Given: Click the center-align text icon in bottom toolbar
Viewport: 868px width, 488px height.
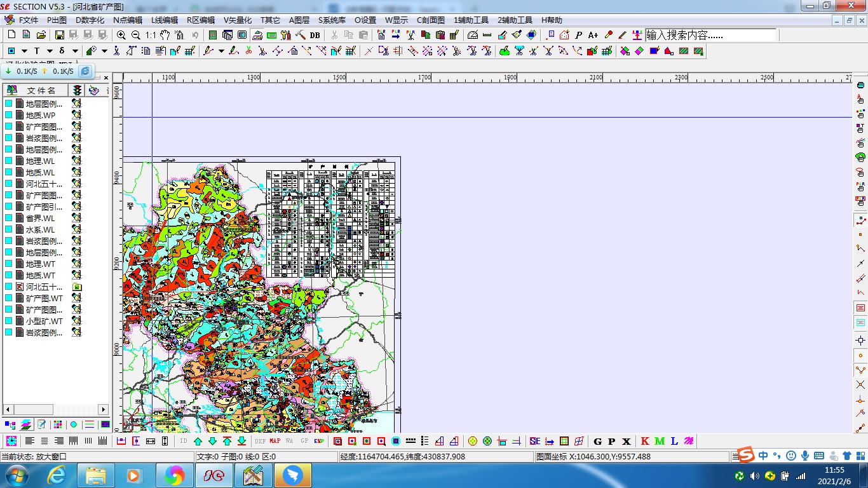Looking at the screenshot, I should click(x=44, y=441).
